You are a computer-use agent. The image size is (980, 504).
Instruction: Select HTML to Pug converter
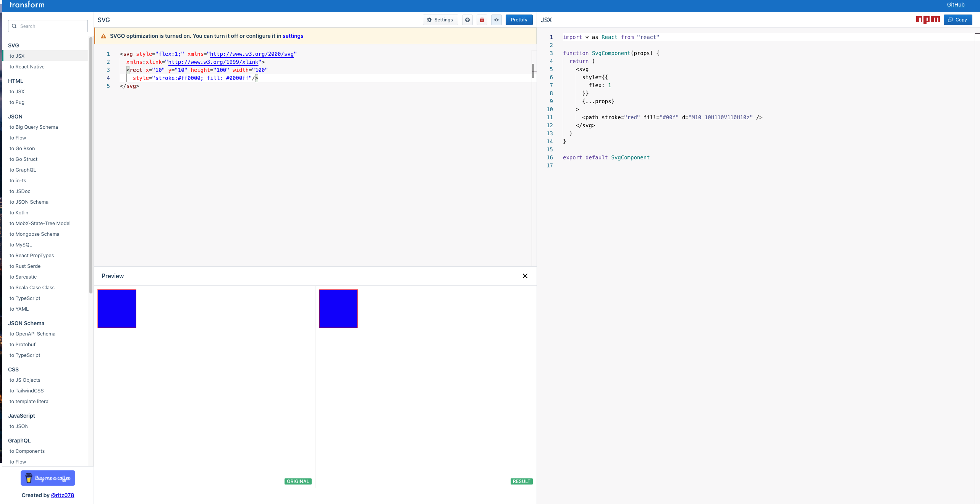point(17,102)
